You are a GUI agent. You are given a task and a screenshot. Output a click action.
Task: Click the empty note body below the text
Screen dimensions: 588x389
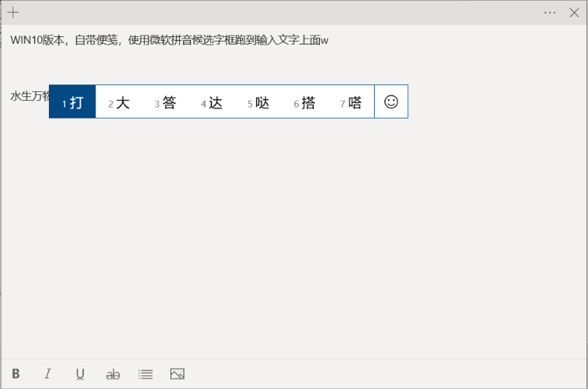point(294,240)
